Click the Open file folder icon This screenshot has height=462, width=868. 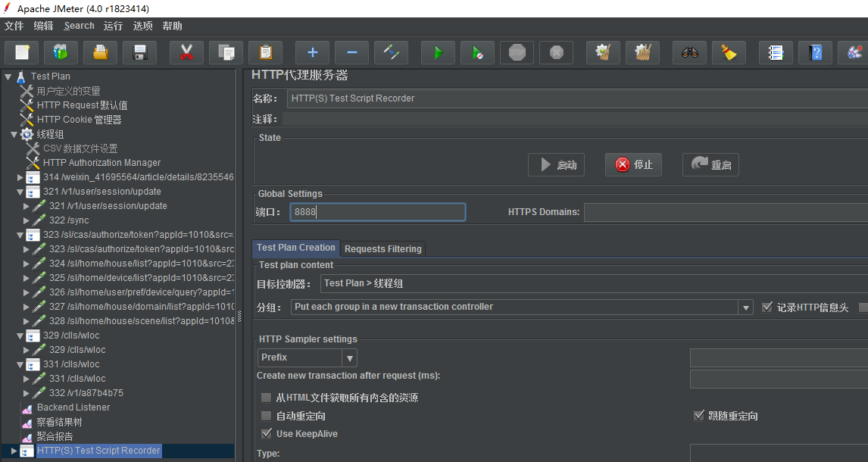click(100, 52)
